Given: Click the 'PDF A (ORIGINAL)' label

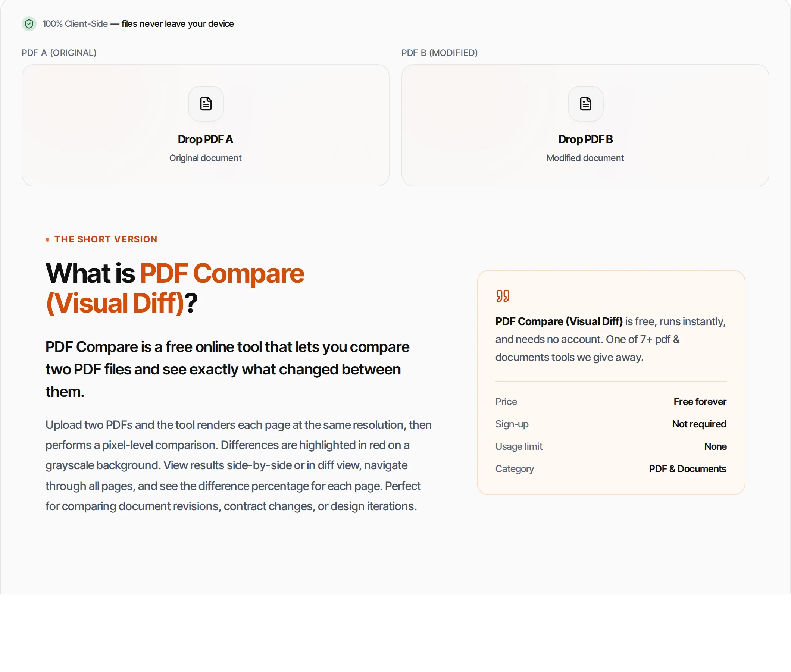Looking at the screenshot, I should point(59,53).
